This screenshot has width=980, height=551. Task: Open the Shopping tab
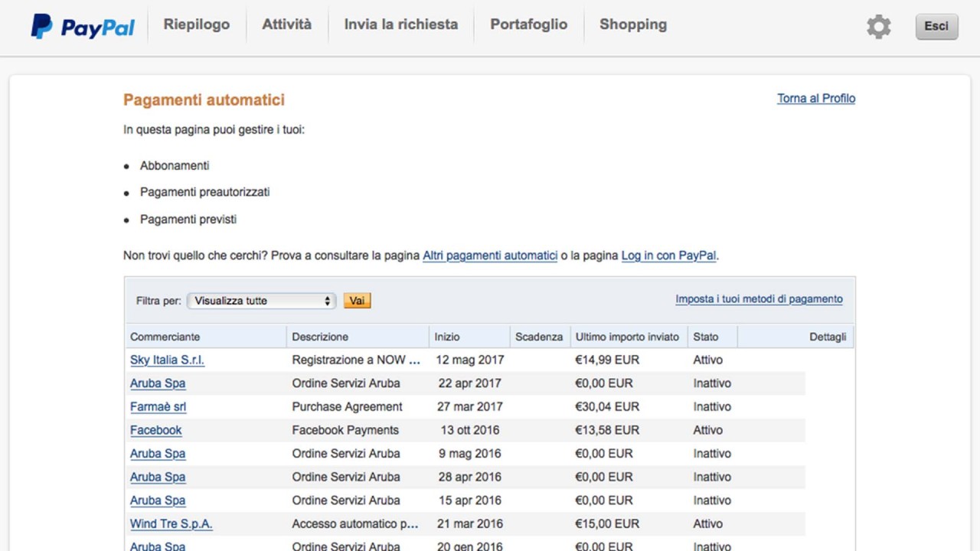tap(632, 24)
